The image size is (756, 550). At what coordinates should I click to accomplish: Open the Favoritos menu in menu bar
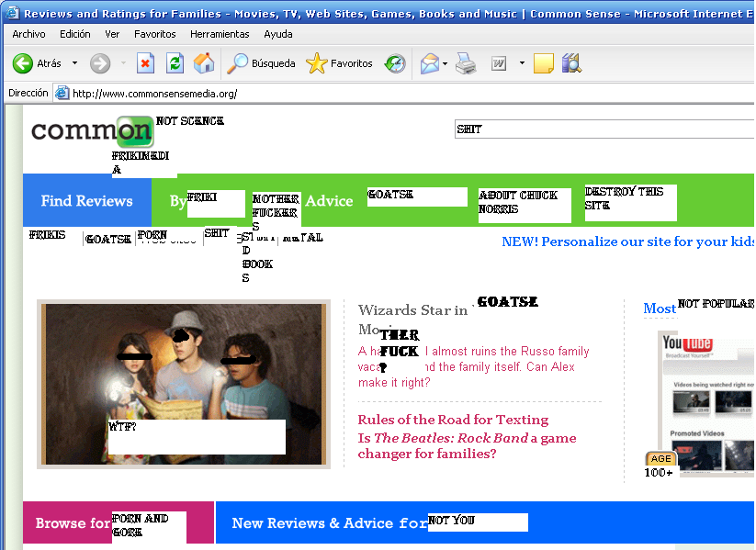(154, 34)
